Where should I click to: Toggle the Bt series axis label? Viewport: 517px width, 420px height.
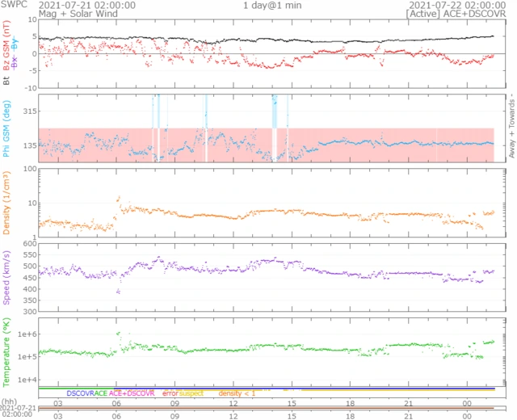6,80
